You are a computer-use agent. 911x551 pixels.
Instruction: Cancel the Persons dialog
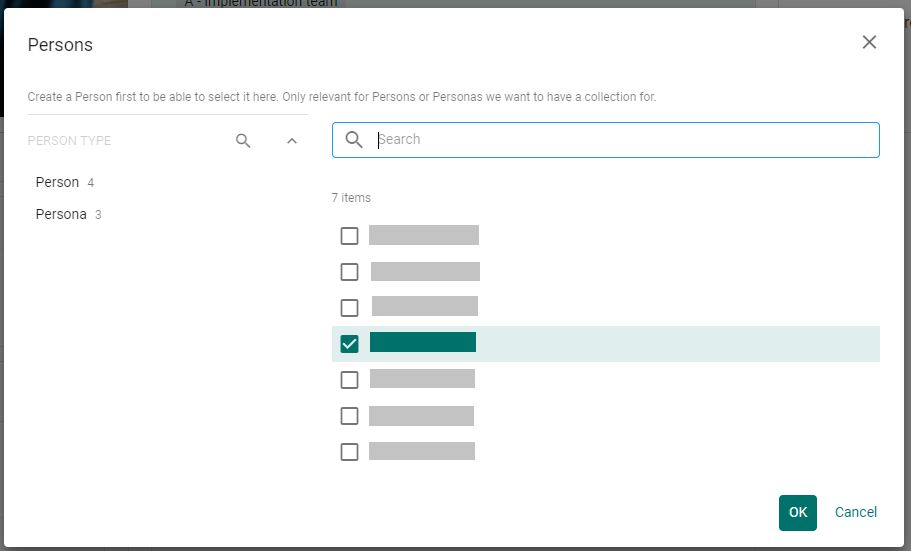(x=855, y=512)
